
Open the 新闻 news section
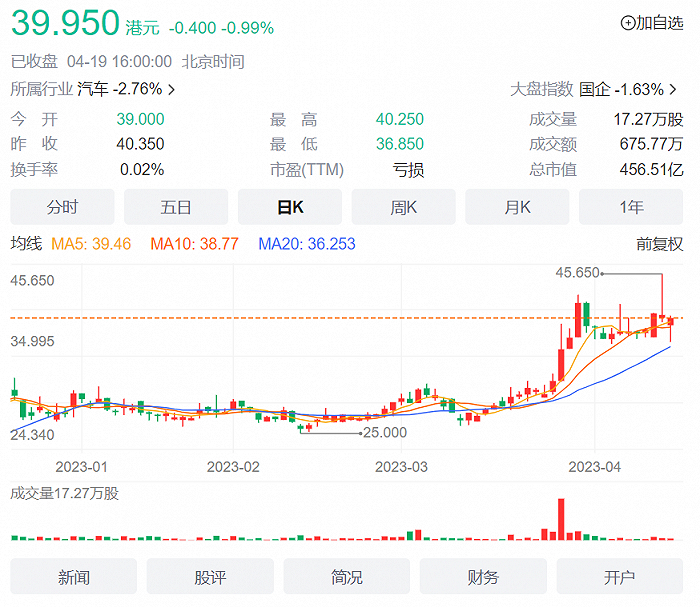coord(74,577)
